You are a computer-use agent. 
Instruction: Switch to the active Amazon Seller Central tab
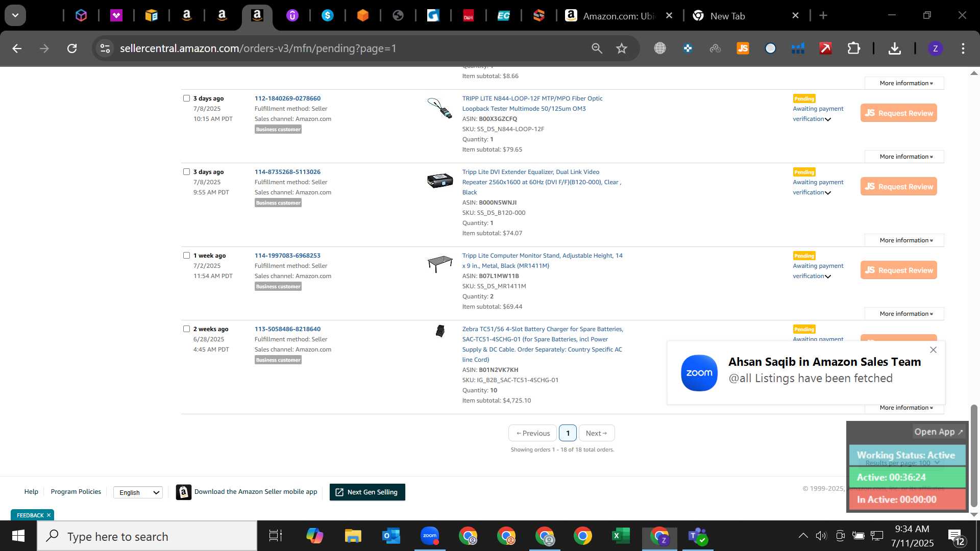tap(257, 16)
